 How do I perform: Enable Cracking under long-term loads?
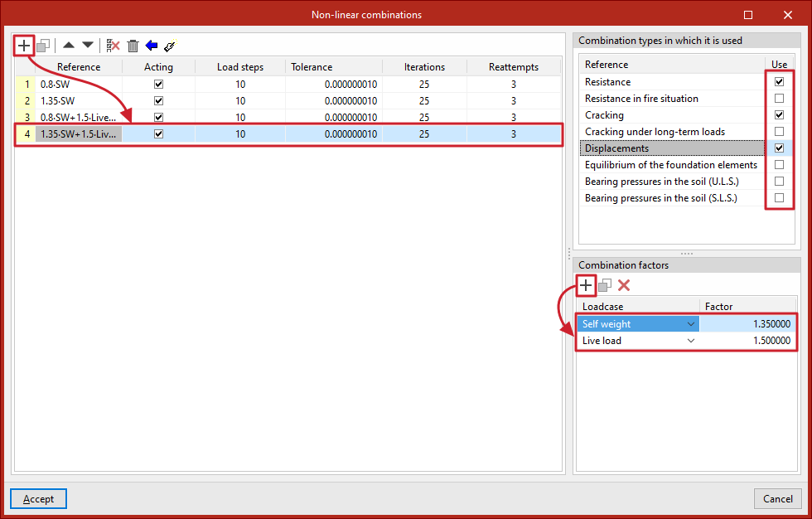click(x=779, y=132)
